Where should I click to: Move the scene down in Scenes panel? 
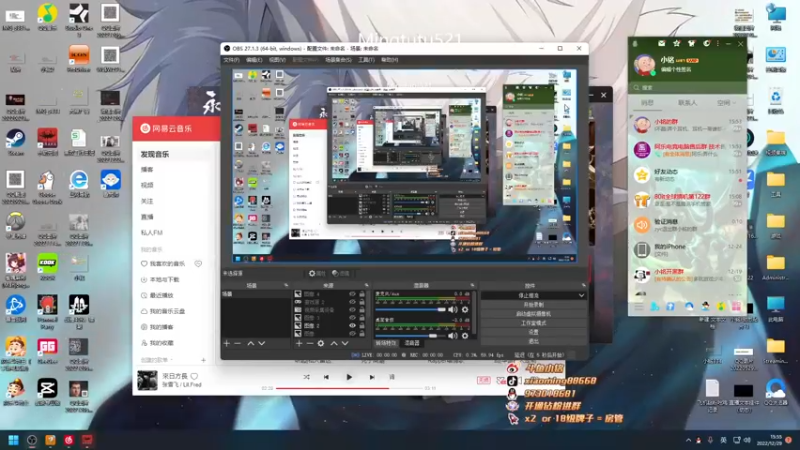coord(262,343)
